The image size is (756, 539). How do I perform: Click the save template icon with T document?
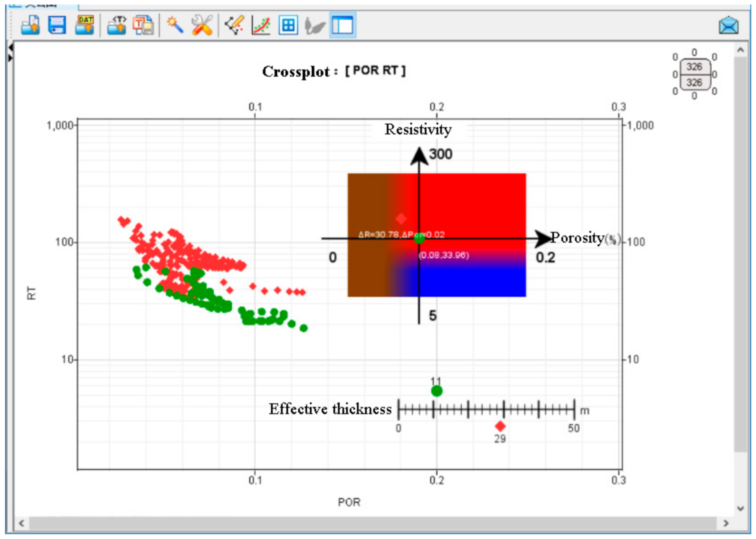point(143,25)
